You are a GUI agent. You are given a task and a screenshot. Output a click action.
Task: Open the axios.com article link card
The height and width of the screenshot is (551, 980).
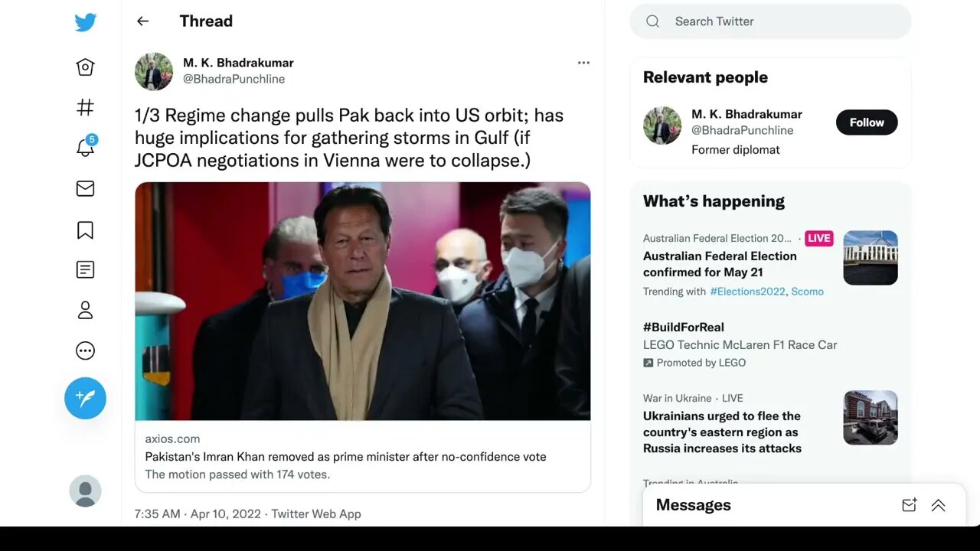tap(363, 456)
